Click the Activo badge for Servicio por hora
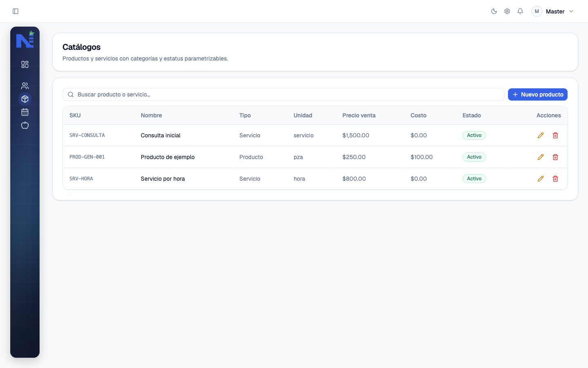Screen dimensions: 588x368 point(474,179)
